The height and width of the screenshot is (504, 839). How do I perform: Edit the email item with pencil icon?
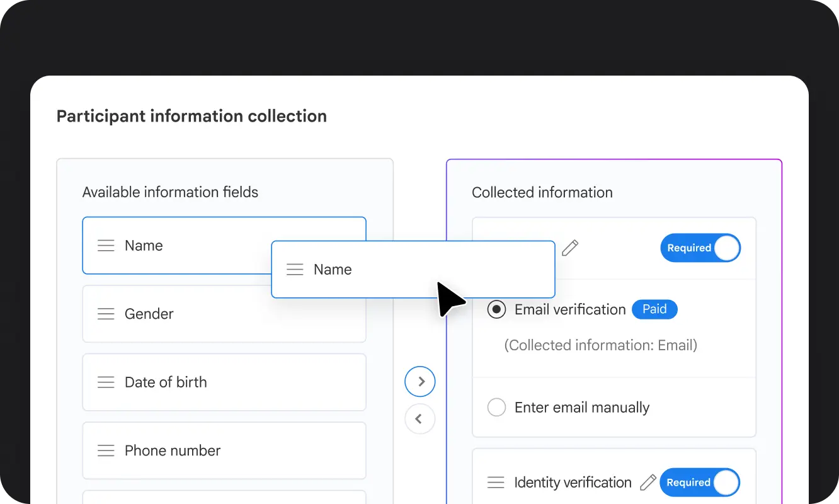tap(569, 248)
